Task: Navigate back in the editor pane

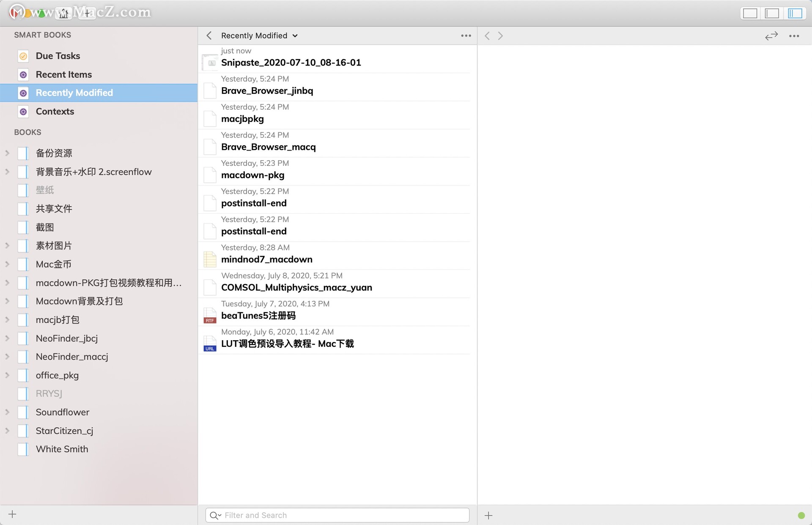Action: point(487,36)
